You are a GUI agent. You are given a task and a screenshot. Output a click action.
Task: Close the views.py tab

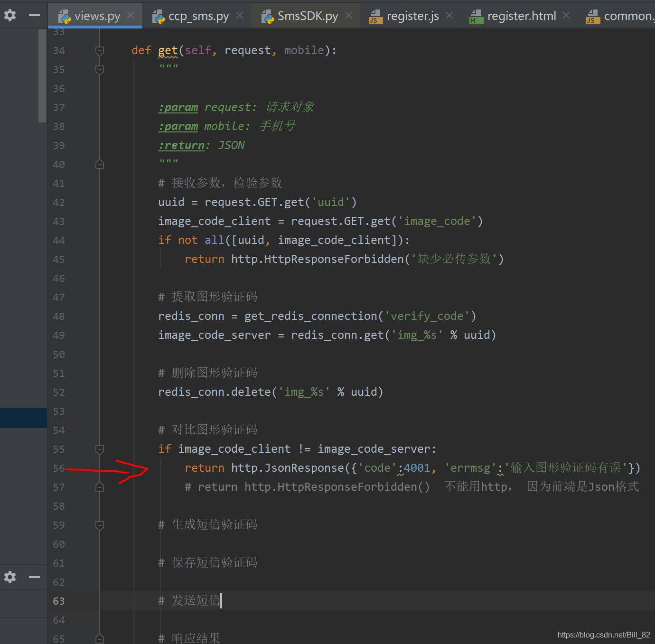(131, 16)
